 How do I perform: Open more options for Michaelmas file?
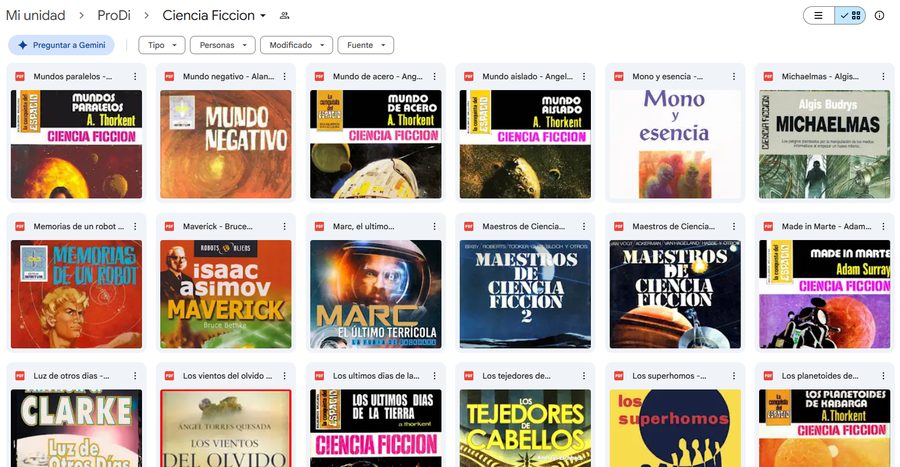coord(883,76)
